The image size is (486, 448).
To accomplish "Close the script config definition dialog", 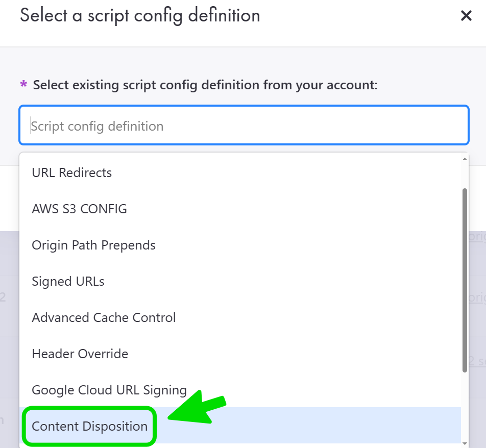I will (466, 16).
